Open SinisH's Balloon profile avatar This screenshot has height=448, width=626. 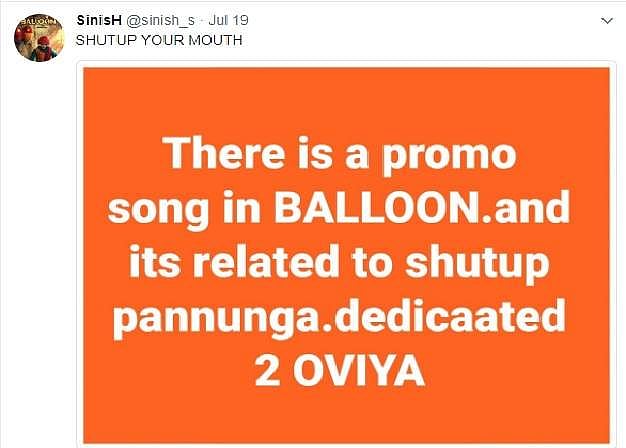point(39,38)
